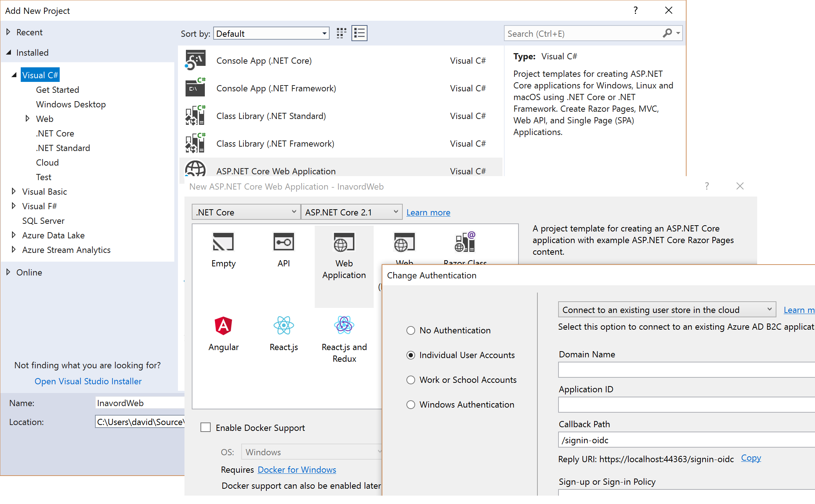Select .NET Standard category
The width and height of the screenshot is (815, 504).
point(63,148)
